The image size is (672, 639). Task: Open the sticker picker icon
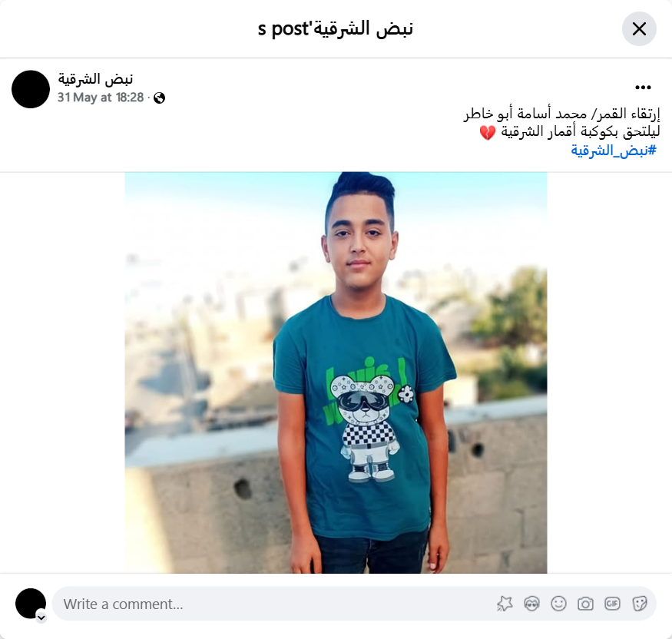[639, 604]
